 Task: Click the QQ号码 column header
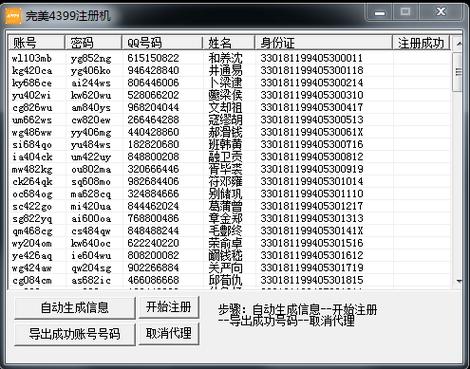[x=162, y=43]
